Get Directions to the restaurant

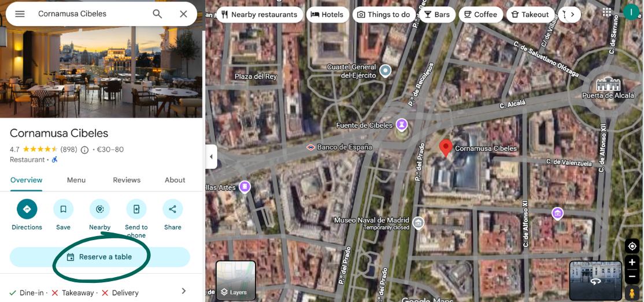[27, 209]
